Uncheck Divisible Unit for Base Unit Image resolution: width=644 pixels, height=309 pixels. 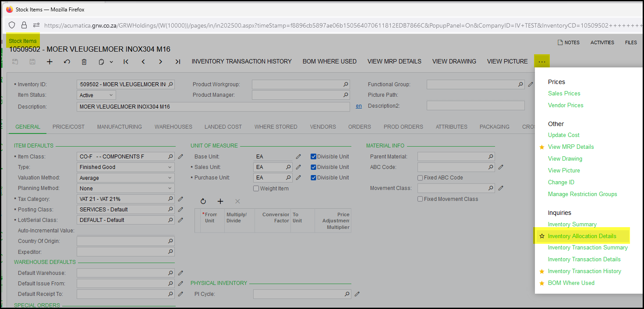[313, 156]
